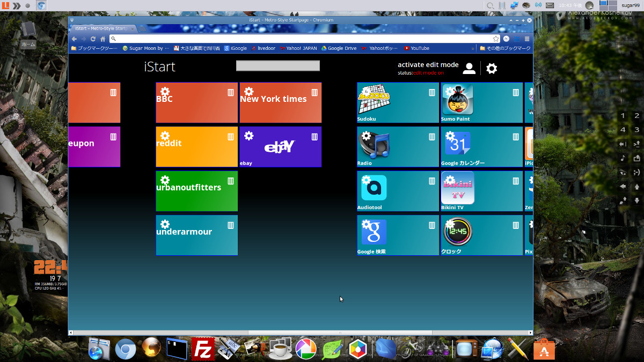Screen dimensions: 644x362
Task: Open ホーム desktop icon
Action: pos(28,34)
